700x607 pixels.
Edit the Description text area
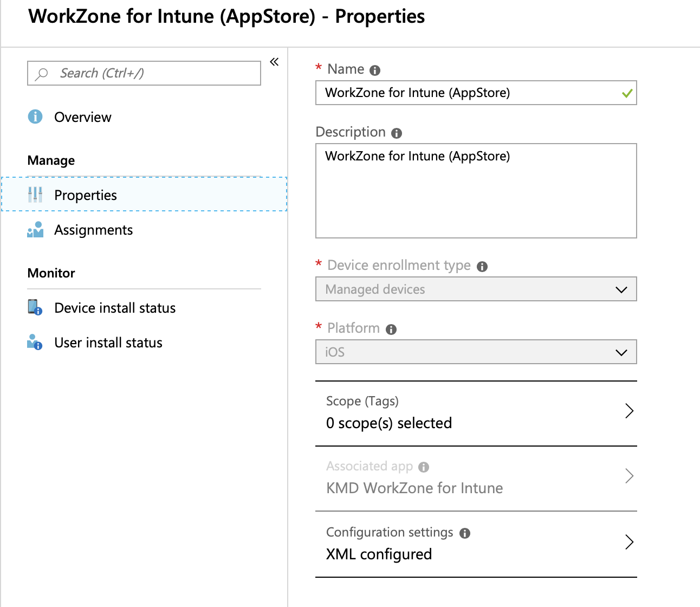point(476,191)
